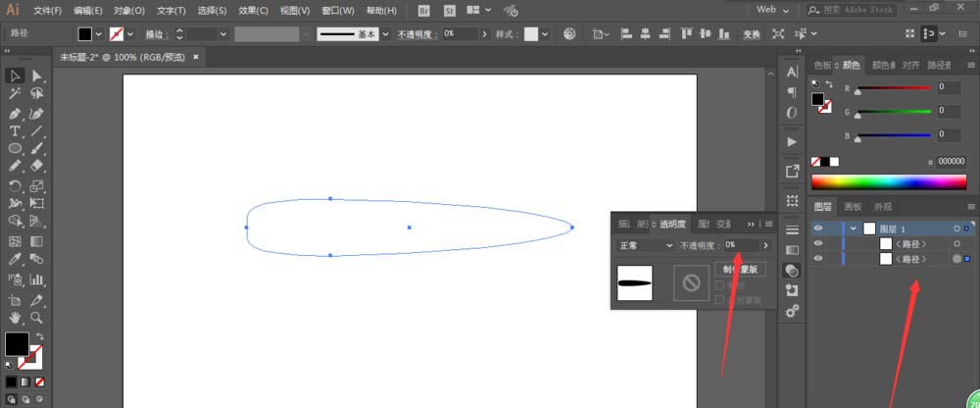Select the Artboard tool
Image resolution: width=980 pixels, height=408 pixels.
pyautogui.click(x=15, y=300)
